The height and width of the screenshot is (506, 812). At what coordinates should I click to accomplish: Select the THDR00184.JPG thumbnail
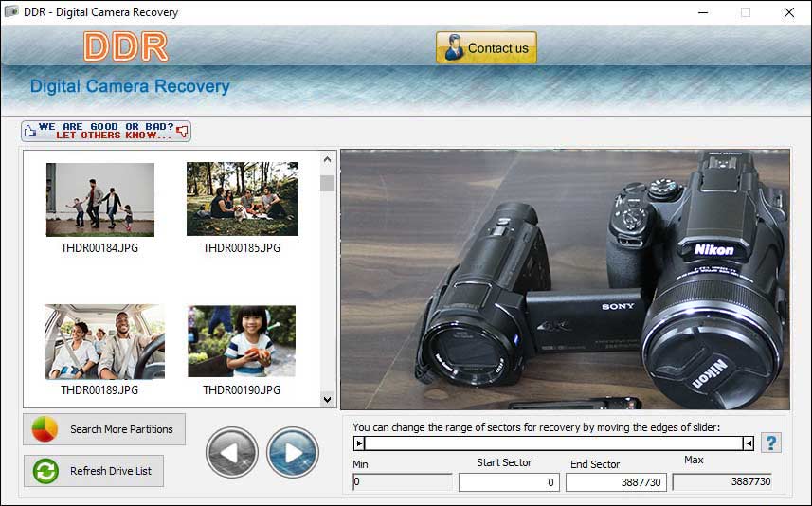(99, 200)
